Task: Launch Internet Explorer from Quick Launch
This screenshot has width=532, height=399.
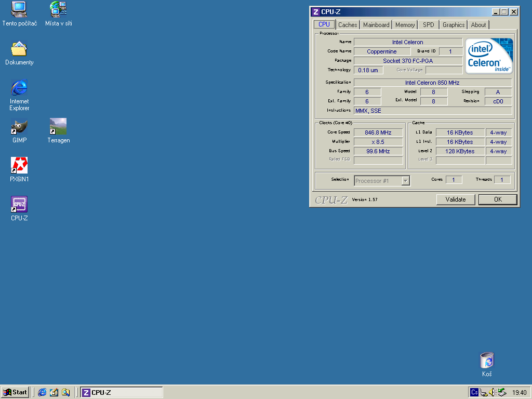Action: pyautogui.click(x=42, y=392)
